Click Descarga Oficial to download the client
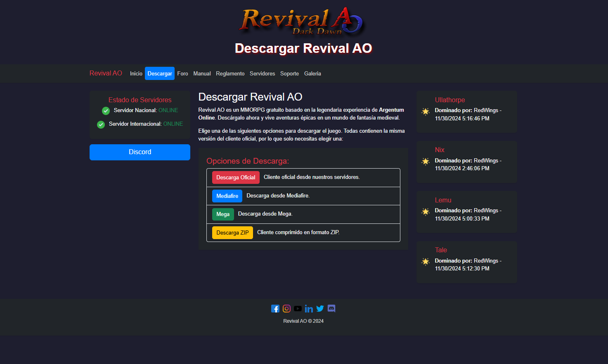 click(x=236, y=177)
